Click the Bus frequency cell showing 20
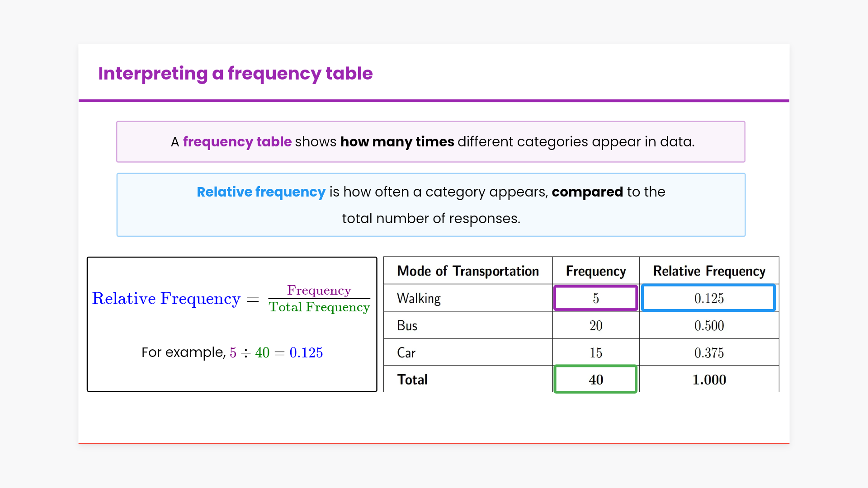The height and width of the screenshot is (488, 868). pyautogui.click(x=596, y=326)
